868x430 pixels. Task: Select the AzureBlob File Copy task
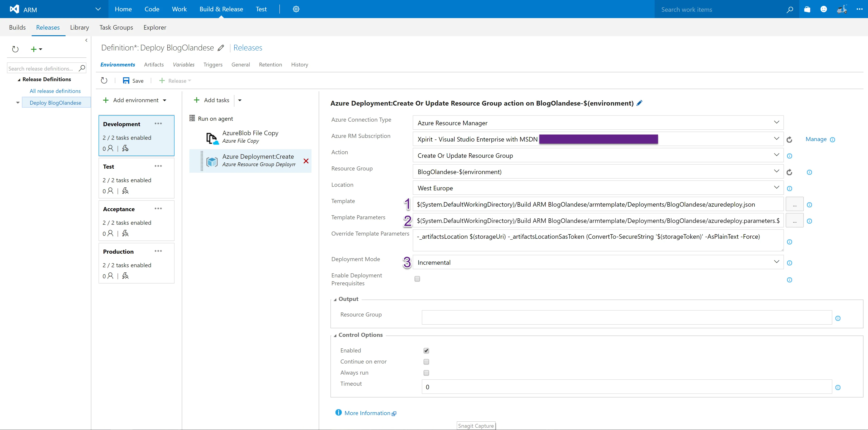pyautogui.click(x=250, y=137)
